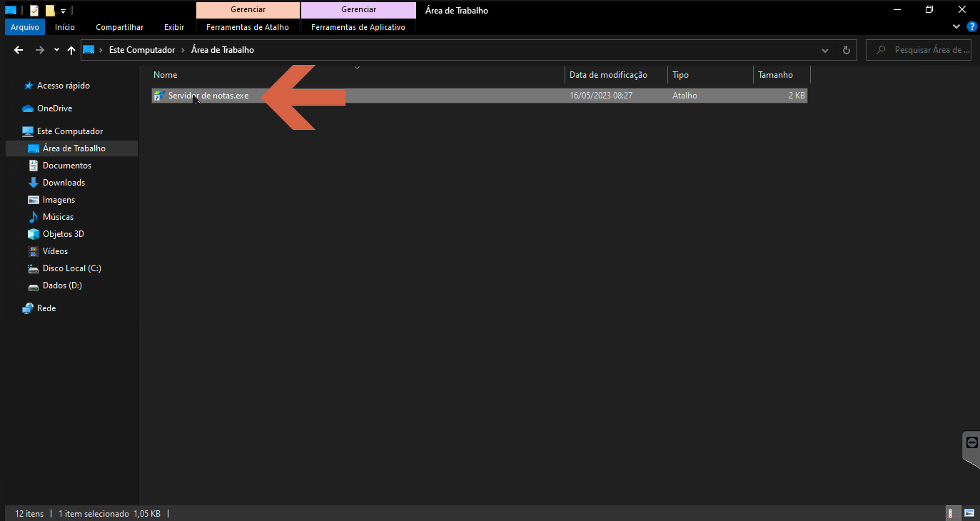Open the Arquivo menu
980x521 pixels.
pos(25,27)
